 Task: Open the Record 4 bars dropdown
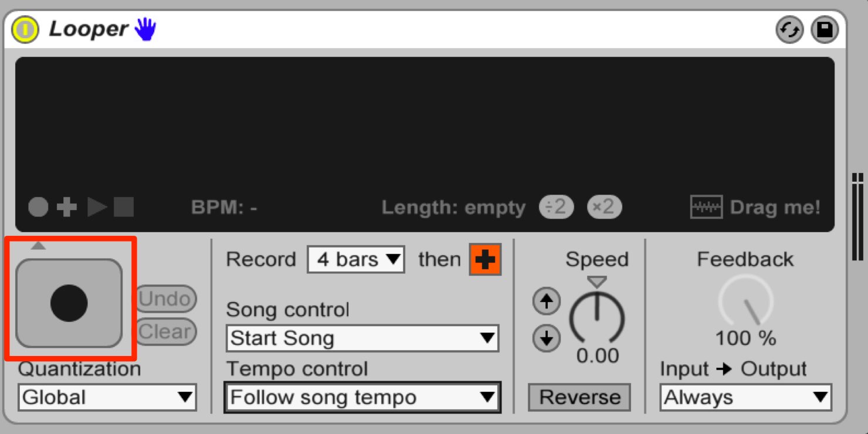click(356, 259)
